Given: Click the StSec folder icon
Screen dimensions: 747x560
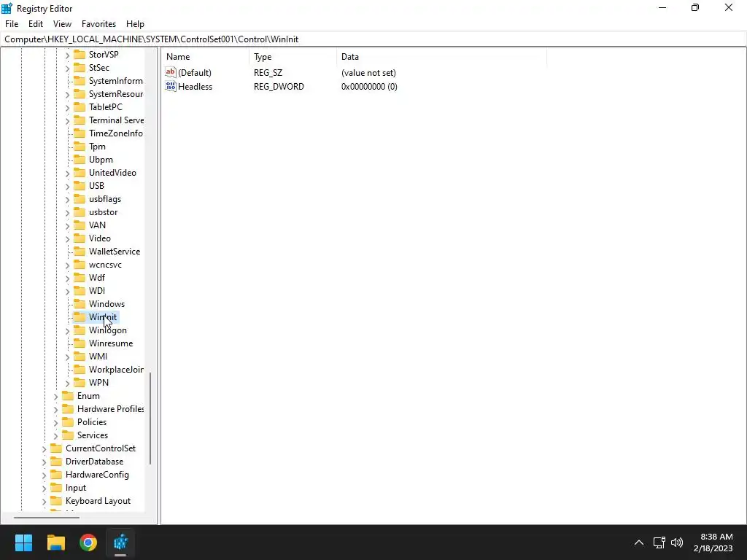Looking at the screenshot, I should (80, 68).
